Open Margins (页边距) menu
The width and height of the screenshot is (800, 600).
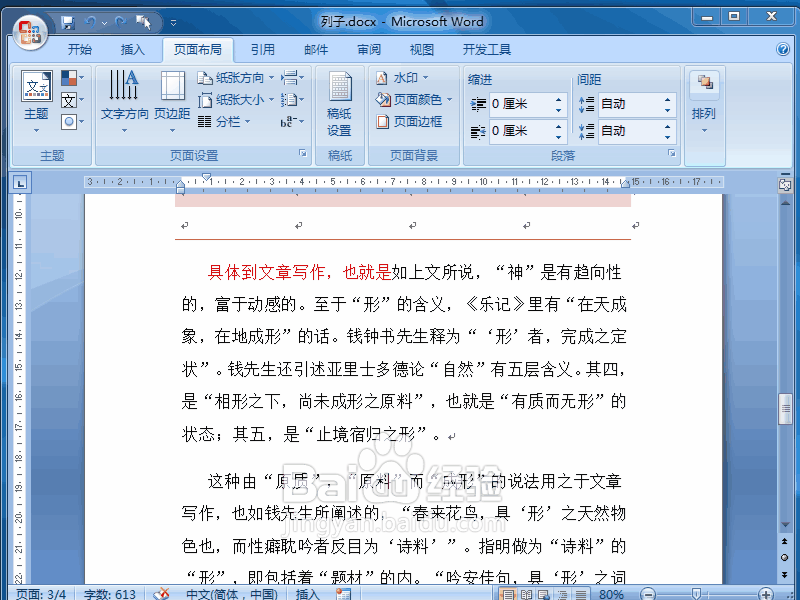pos(172,101)
